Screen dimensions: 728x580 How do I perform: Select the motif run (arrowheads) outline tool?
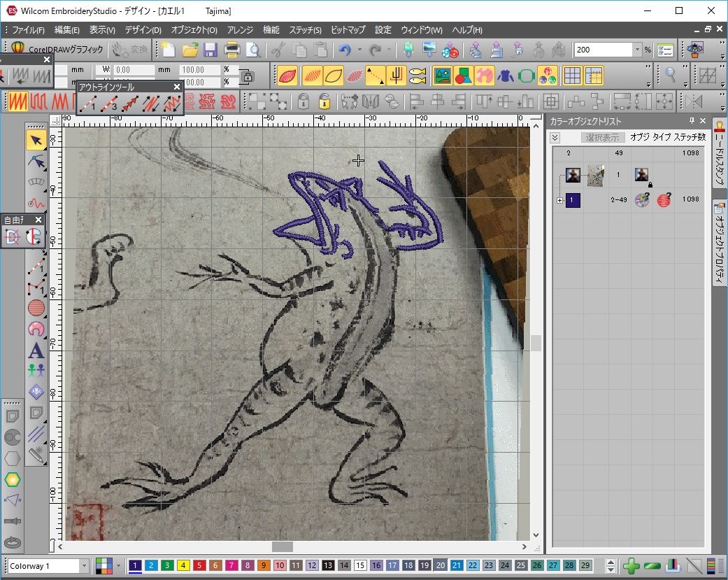[x=129, y=104]
